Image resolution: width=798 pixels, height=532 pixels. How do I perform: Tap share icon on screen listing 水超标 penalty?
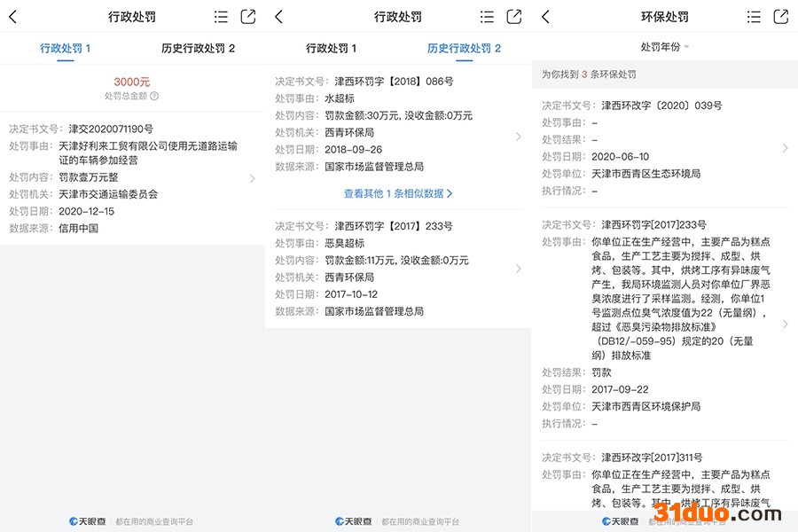point(514,17)
